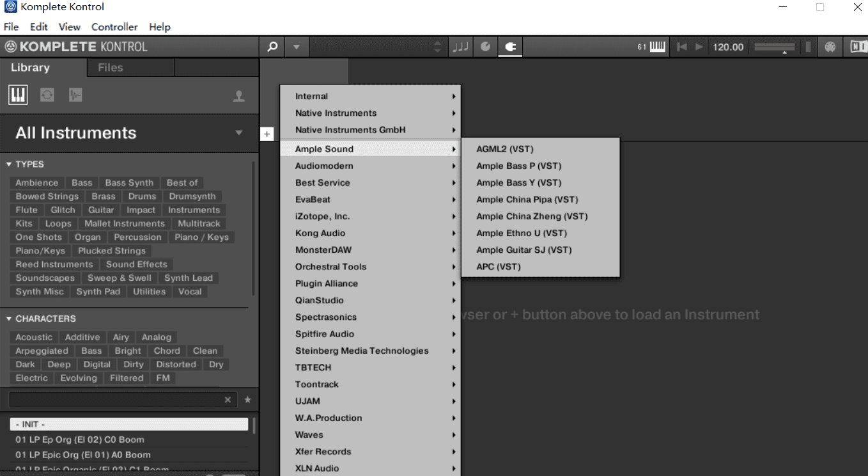Screen dimensions: 868x476
Task: Open the View menu
Action: click(x=70, y=27)
